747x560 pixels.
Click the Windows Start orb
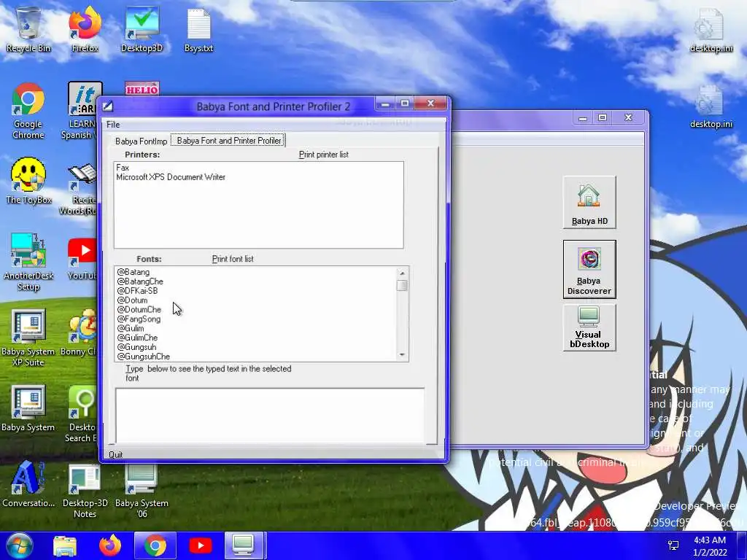coord(19,545)
